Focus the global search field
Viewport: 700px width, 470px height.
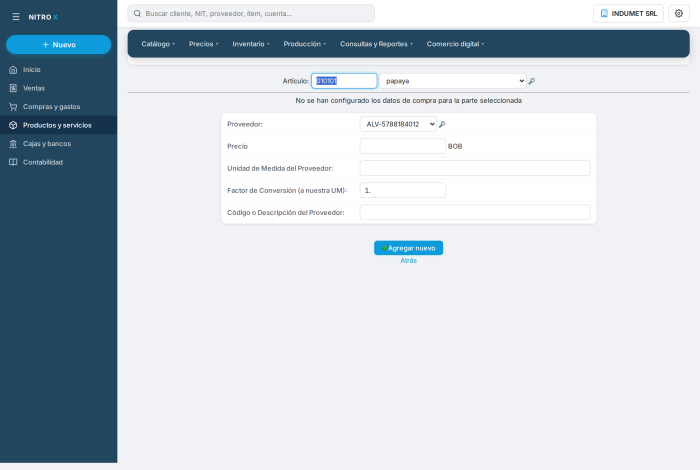pos(251,13)
